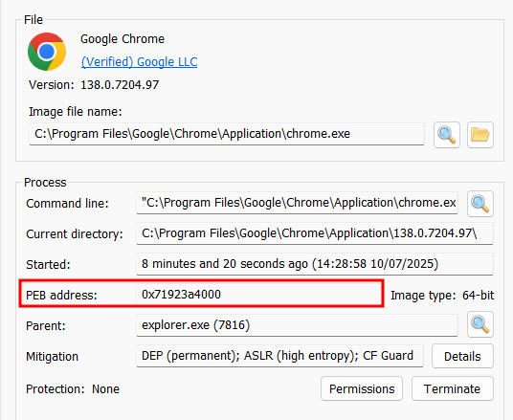513x420 pixels.
Task: View full command line magnifier icon
Action: click(480, 204)
